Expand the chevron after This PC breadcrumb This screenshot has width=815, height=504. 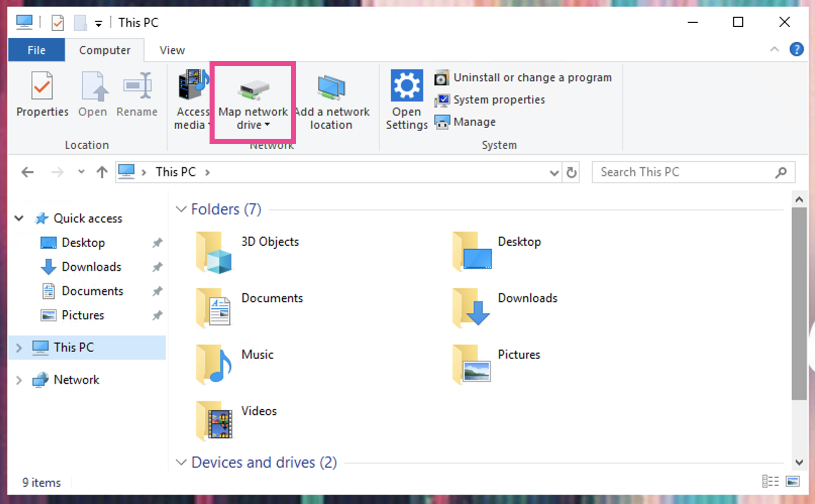pyautogui.click(x=208, y=173)
